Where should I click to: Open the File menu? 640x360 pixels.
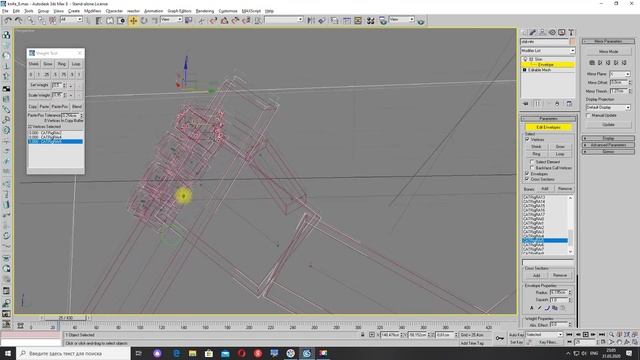pos(5,11)
